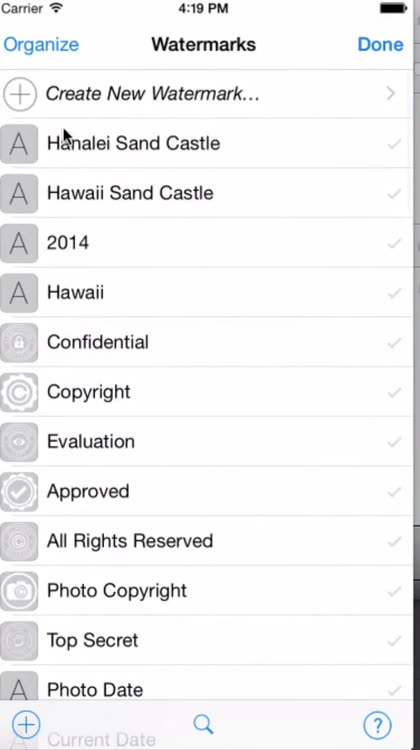The image size is (420, 750).
Task: Tap the Photo Copyright camera icon
Action: [x=19, y=591]
